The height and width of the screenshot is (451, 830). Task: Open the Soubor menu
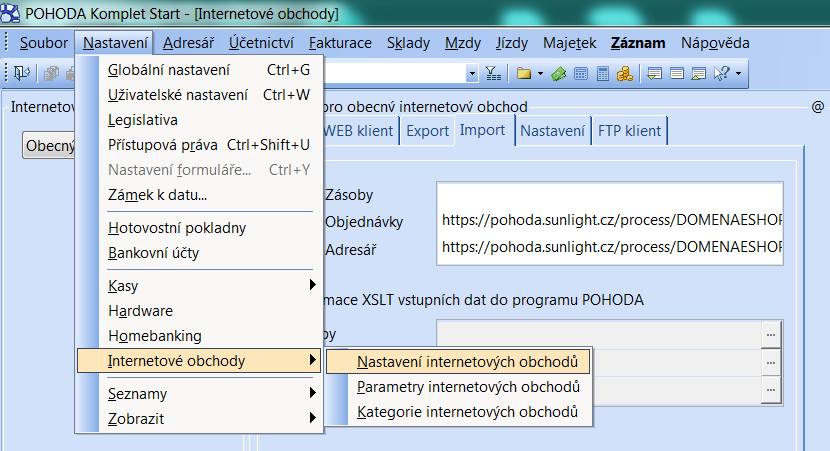(44, 43)
